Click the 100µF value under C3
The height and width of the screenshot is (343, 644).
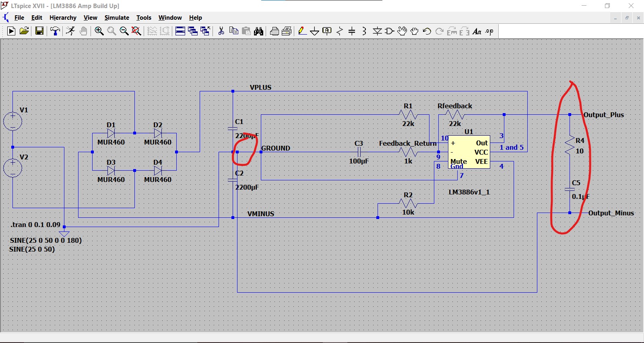coord(359,161)
